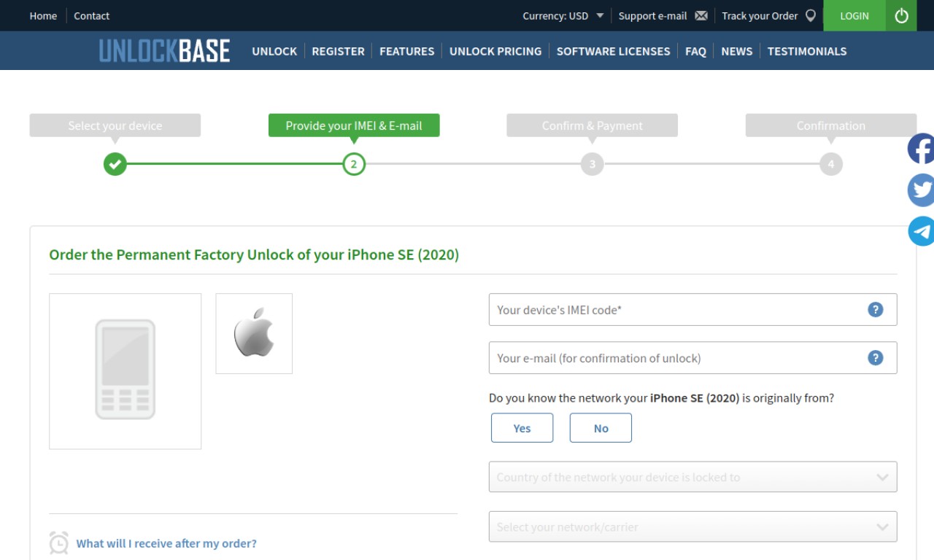Image resolution: width=934 pixels, height=560 pixels.
Task: Click the Apple logo brand thumbnail
Action: [x=254, y=333]
